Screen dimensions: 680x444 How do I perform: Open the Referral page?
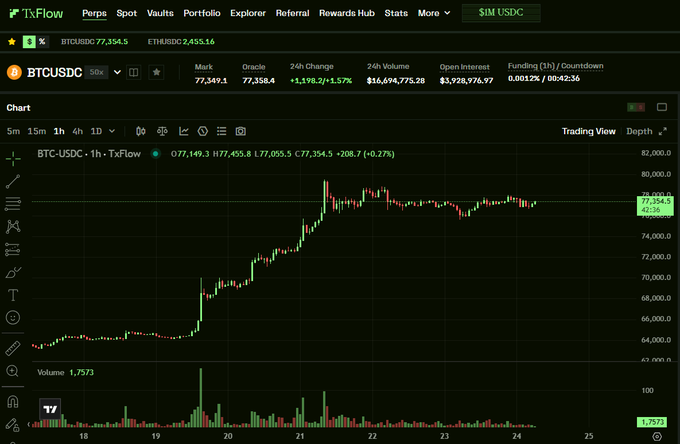[293, 13]
